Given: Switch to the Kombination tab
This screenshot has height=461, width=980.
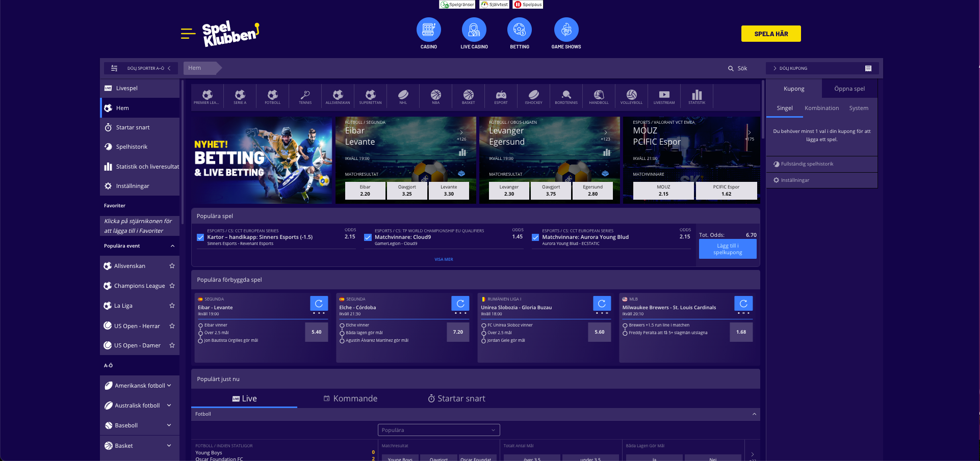Looking at the screenshot, I should (x=821, y=108).
